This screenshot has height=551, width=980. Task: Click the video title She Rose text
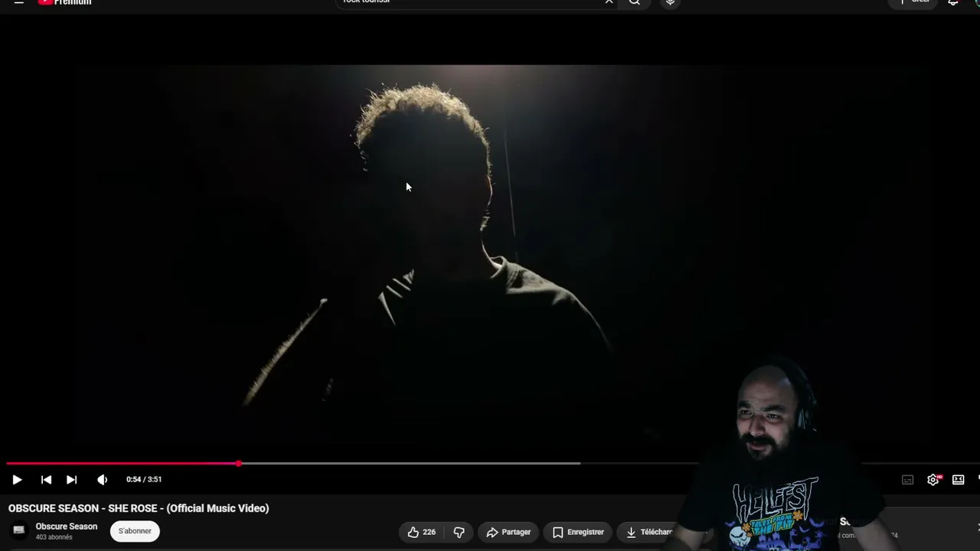pyautogui.click(x=139, y=508)
